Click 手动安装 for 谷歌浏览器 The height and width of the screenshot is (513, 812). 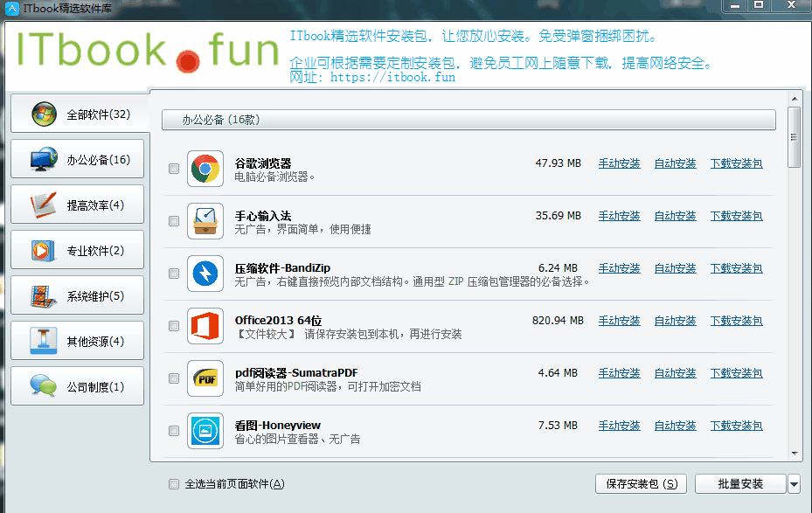pos(620,163)
